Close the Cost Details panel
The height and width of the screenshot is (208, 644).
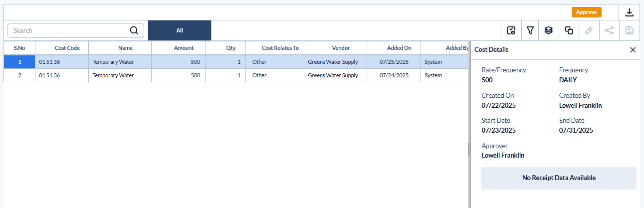[x=633, y=50]
